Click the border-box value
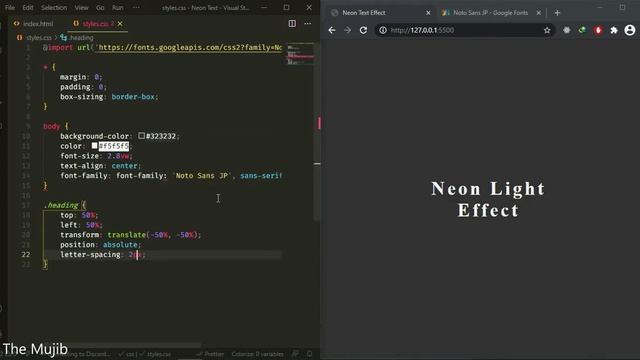This screenshot has height=360, width=640. click(133, 97)
